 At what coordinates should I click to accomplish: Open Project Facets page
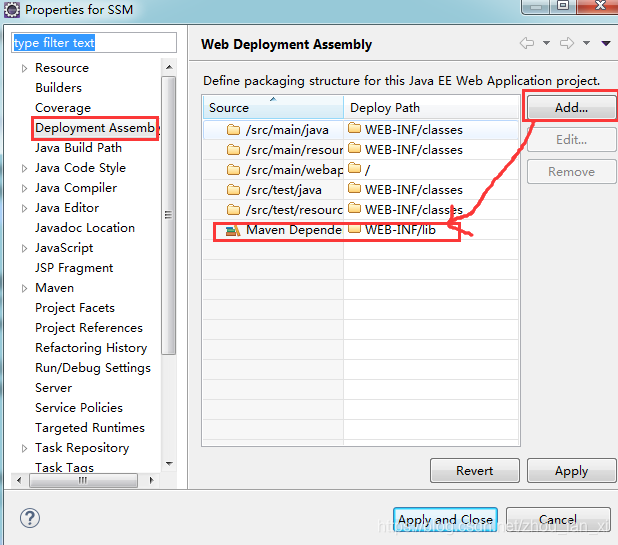(x=75, y=308)
